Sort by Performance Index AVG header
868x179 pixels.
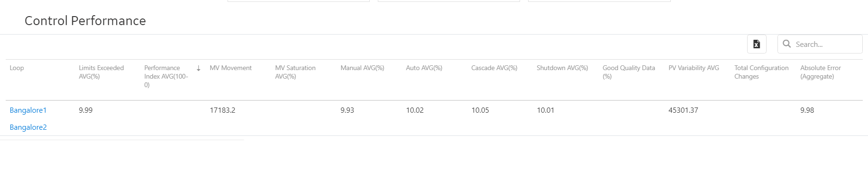[x=166, y=76]
